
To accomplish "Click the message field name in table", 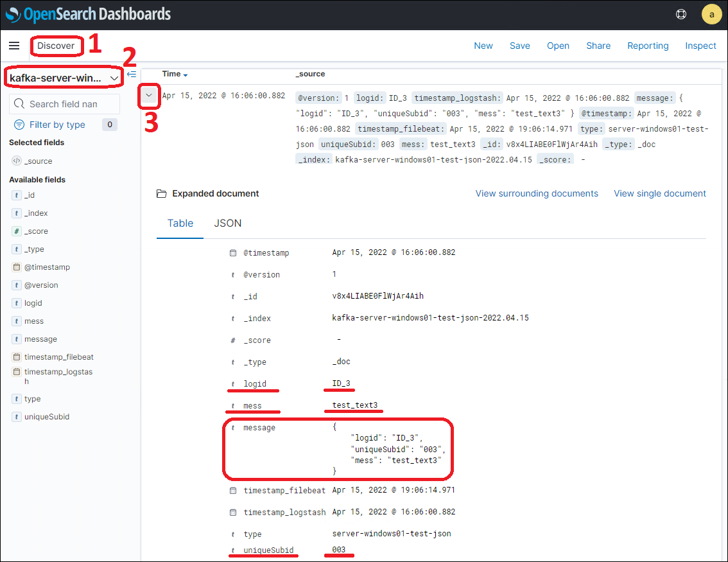I will pos(259,428).
